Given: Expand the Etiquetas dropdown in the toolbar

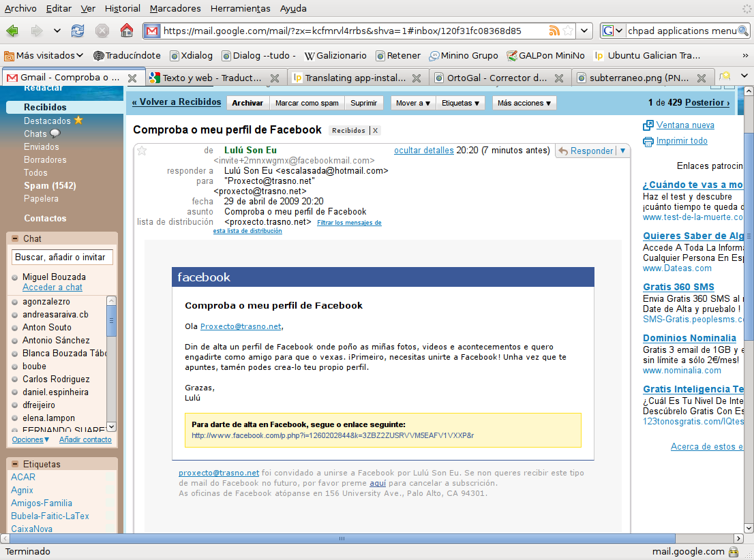Looking at the screenshot, I should pos(460,103).
